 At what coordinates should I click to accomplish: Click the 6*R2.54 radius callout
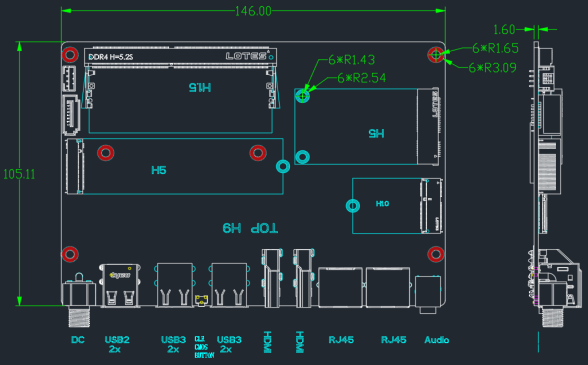tap(362, 78)
